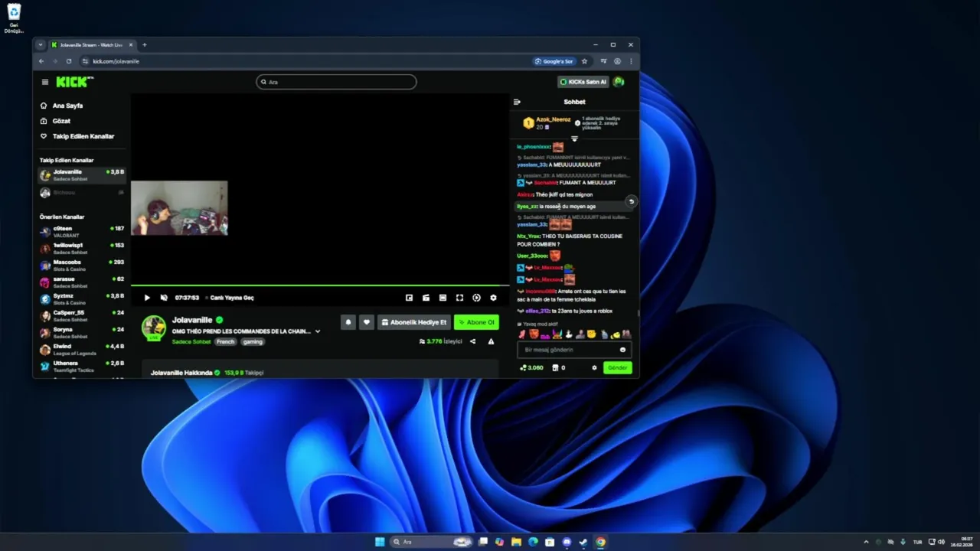This screenshot has height=551, width=980.
Task: Open the emoji picker in chat input
Action: [622, 350]
